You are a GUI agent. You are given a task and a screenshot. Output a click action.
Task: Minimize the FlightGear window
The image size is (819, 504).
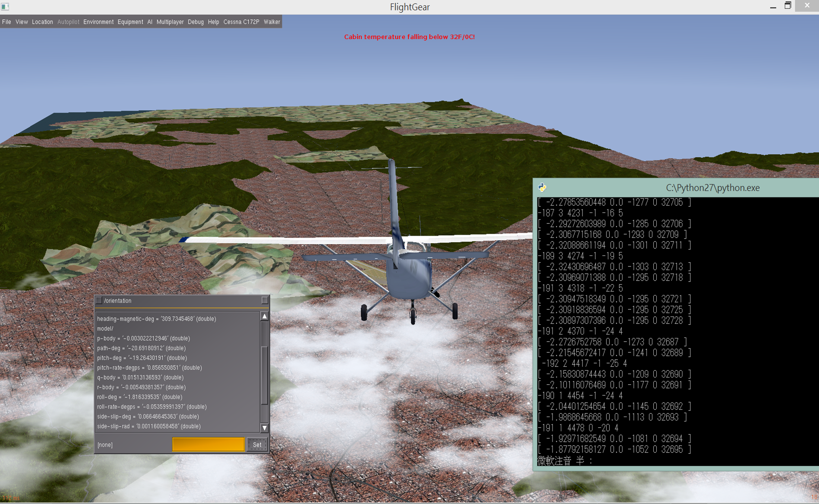(x=773, y=6)
